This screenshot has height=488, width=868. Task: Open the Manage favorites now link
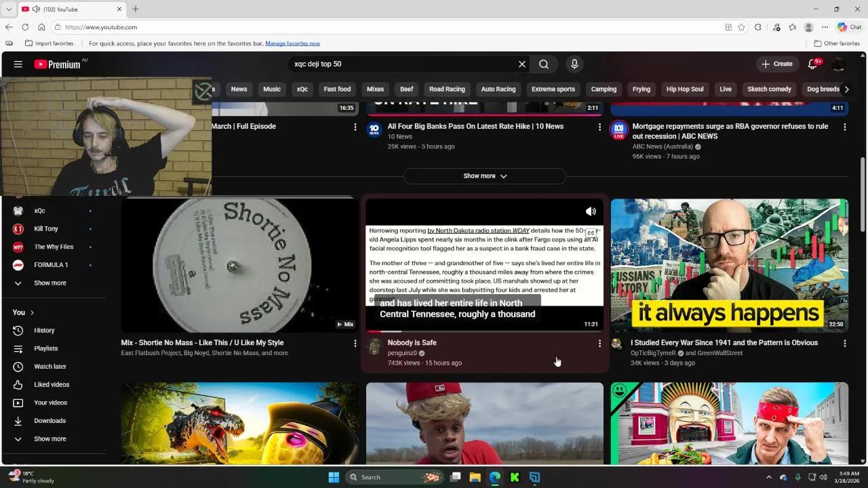292,43
